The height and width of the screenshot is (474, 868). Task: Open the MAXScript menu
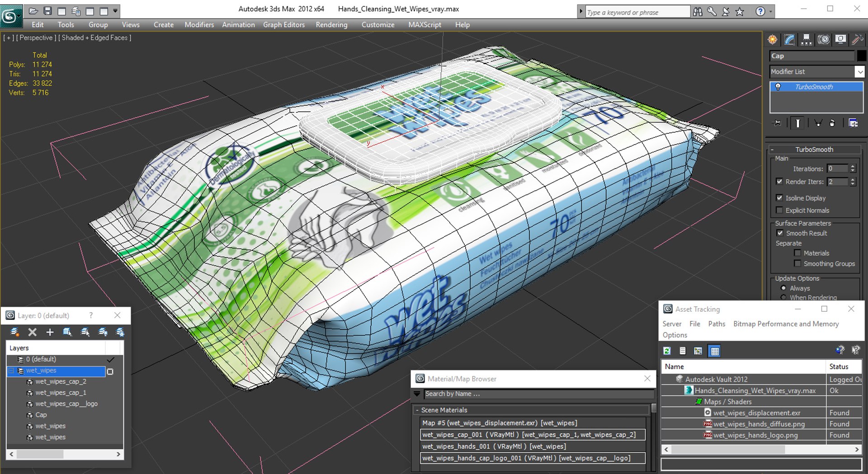[425, 25]
